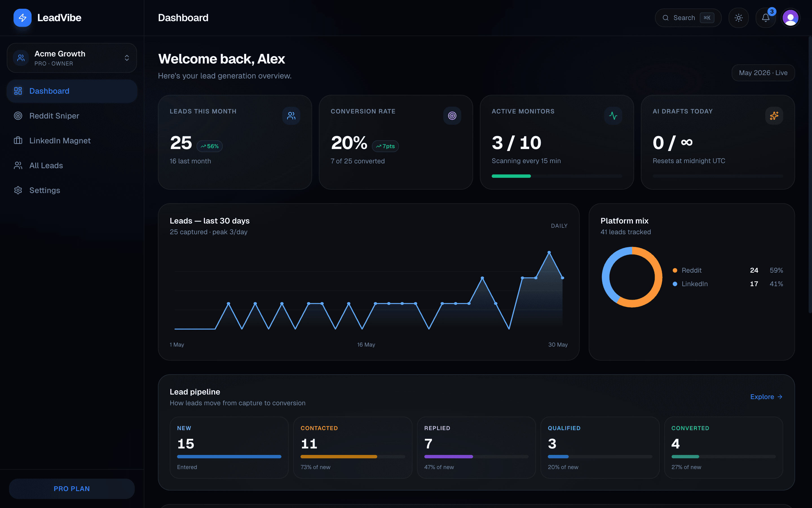
Task: Click the peak data point on leads chart
Action: point(549,252)
